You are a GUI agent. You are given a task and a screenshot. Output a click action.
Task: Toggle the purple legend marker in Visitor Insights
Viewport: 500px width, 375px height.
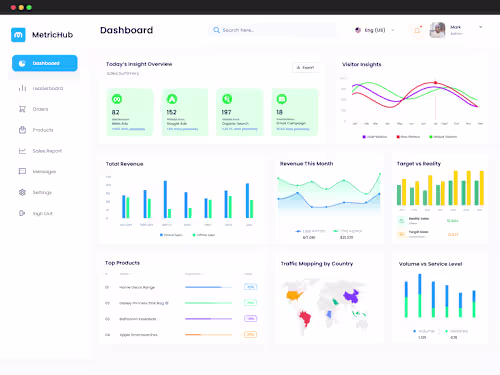364,137
